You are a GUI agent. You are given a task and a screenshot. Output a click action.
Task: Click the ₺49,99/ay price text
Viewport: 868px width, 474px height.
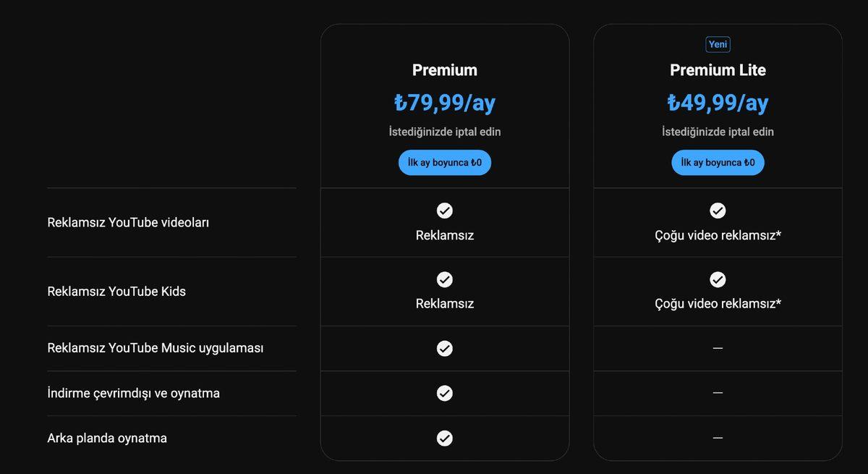click(718, 102)
